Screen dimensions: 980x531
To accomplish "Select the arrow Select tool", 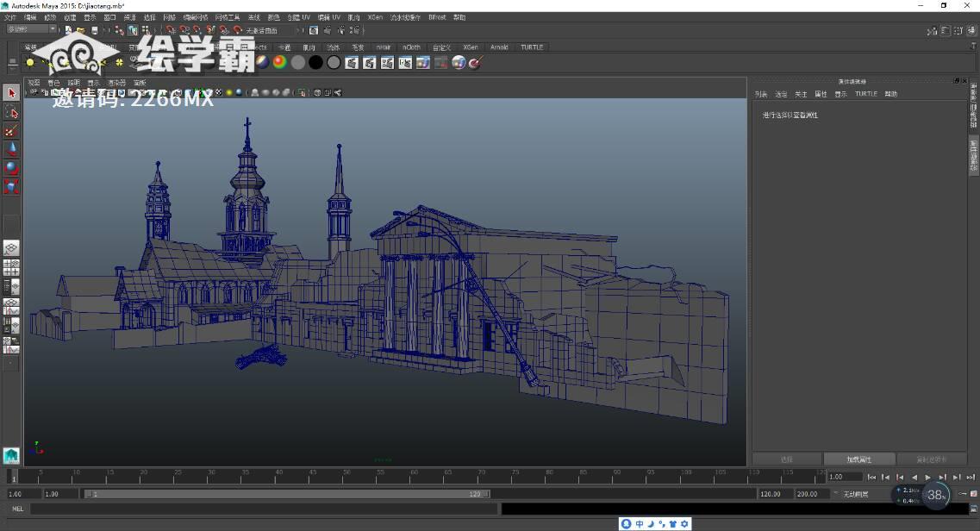I will coord(11,93).
